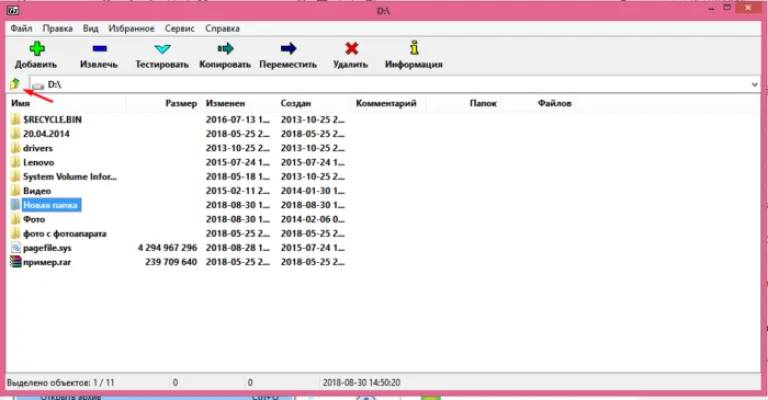Click the blue minus Extract icon
This screenshot has width=768, height=400.
99,48
